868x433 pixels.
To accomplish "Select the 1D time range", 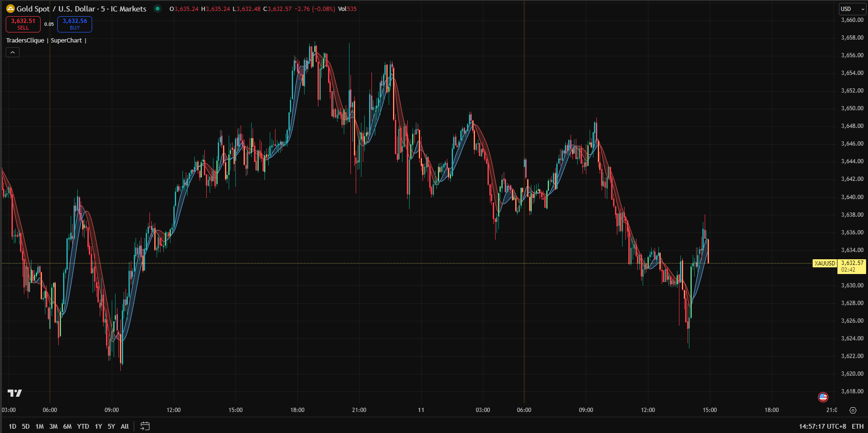I will point(12,426).
